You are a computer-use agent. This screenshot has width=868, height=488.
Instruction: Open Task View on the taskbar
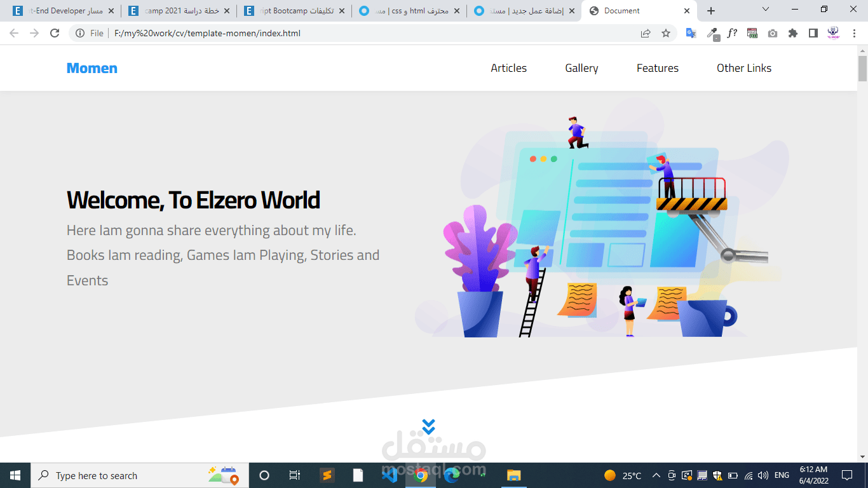pos(294,475)
